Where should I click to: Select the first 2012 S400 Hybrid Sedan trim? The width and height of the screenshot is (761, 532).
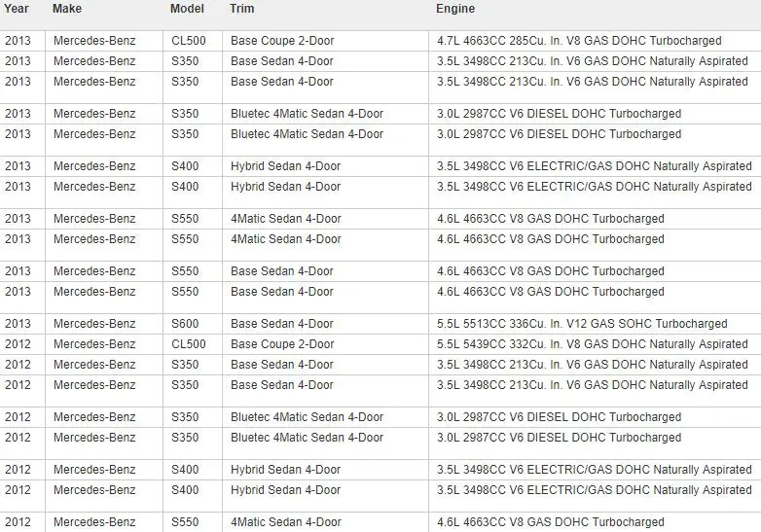pyautogui.click(x=285, y=470)
